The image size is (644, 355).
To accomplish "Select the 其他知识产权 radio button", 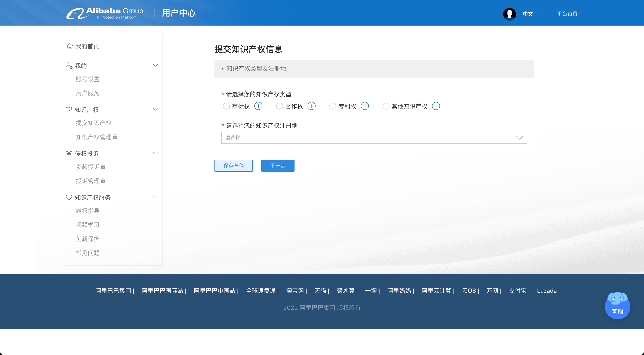I will coord(386,106).
